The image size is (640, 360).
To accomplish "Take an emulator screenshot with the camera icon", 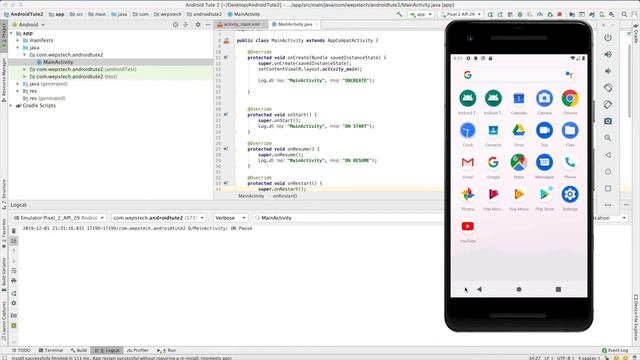I will click(x=608, y=121).
